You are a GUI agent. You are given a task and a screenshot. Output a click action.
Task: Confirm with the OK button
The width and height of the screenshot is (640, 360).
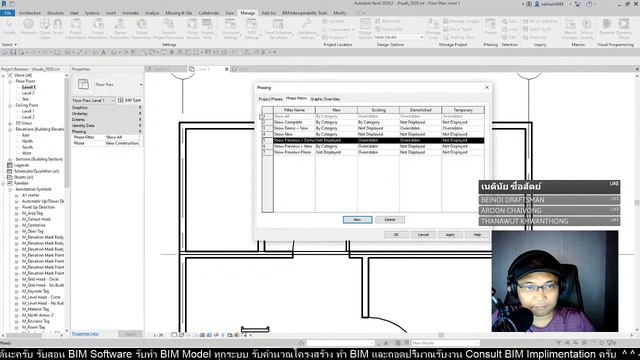[396, 235]
